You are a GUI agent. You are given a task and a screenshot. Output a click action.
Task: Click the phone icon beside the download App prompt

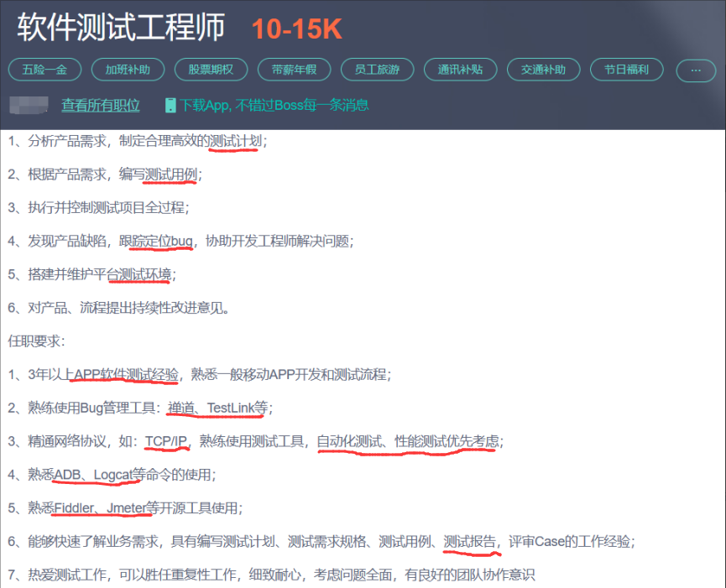point(170,106)
